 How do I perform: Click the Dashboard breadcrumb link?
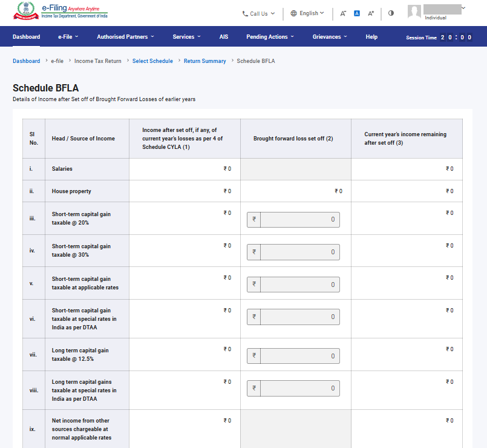tap(27, 61)
